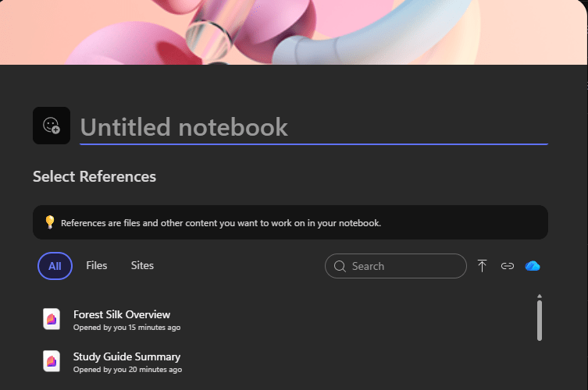Viewport: 588px width, 390px height.
Task: Focus the Search references box
Action: coord(396,266)
